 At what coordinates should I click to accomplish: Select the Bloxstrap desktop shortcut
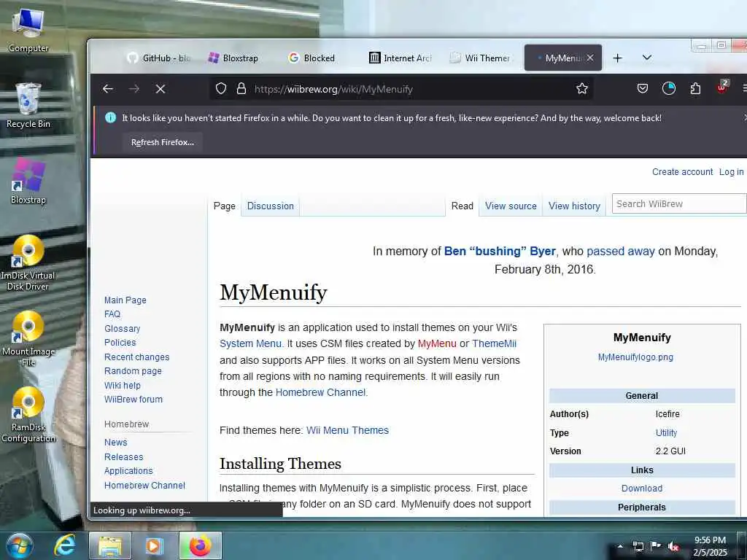click(28, 182)
